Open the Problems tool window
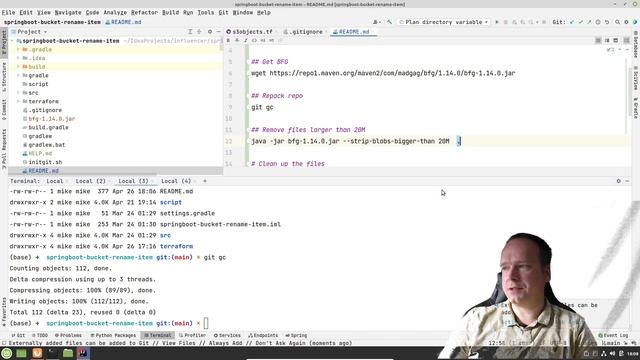This screenshot has height=360, width=640. [x=68, y=336]
